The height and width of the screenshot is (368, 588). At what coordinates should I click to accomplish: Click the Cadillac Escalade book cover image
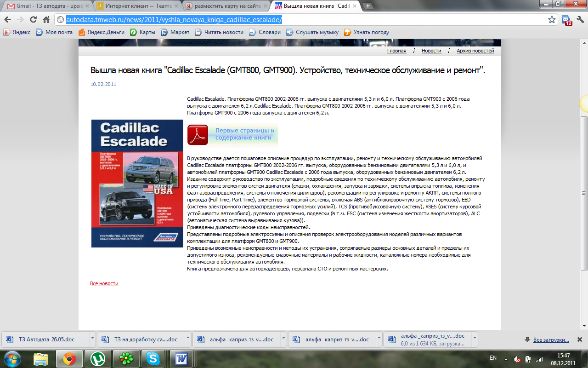click(137, 184)
